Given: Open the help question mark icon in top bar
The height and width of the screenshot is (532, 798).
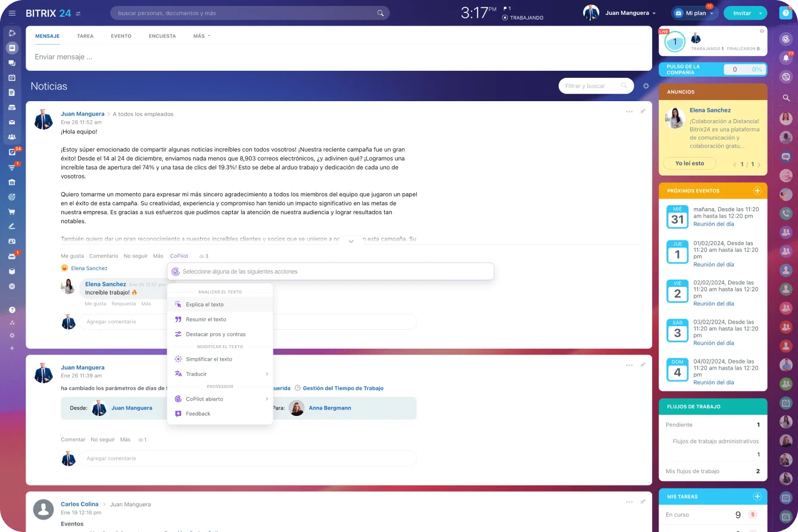Looking at the screenshot, I should coord(785,13).
